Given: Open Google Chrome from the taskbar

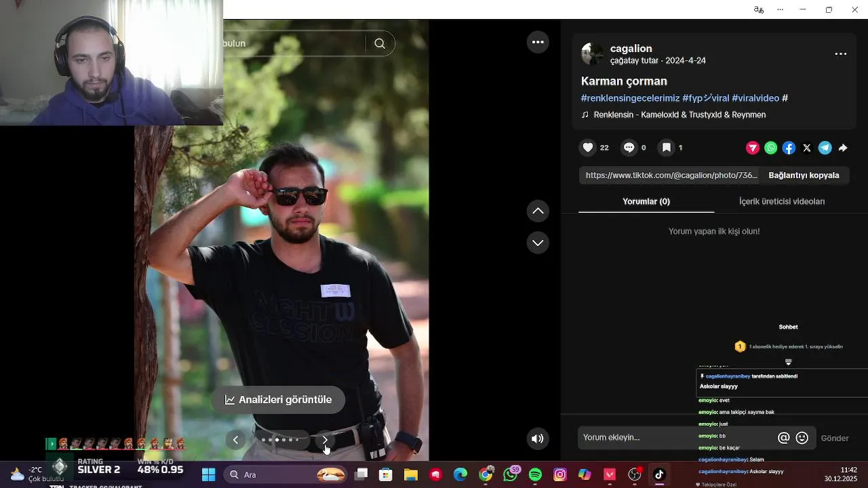Looking at the screenshot, I should (486, 474).
